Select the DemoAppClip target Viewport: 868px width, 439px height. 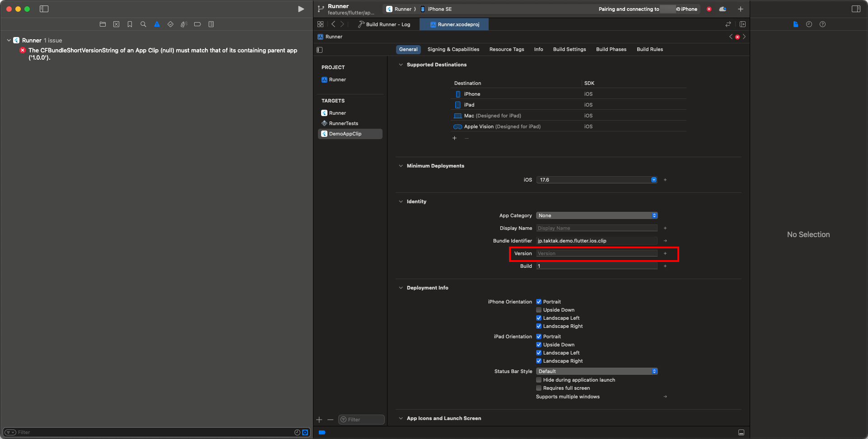[350, 134]
